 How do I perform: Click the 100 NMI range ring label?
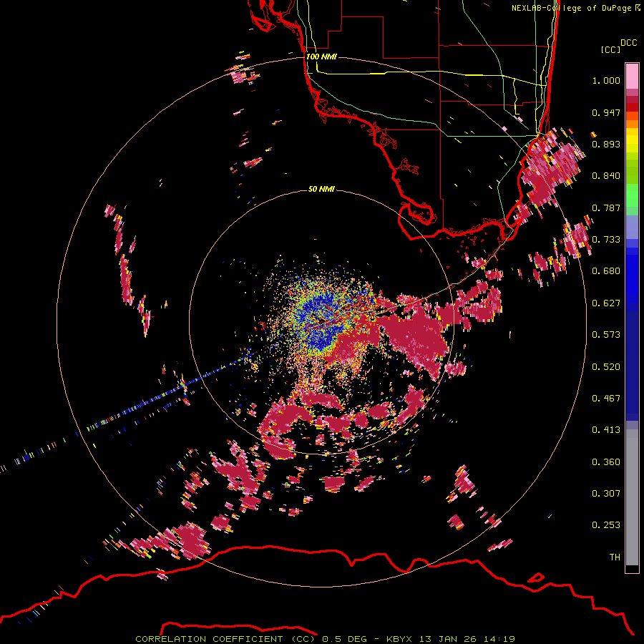coord(321,57)
